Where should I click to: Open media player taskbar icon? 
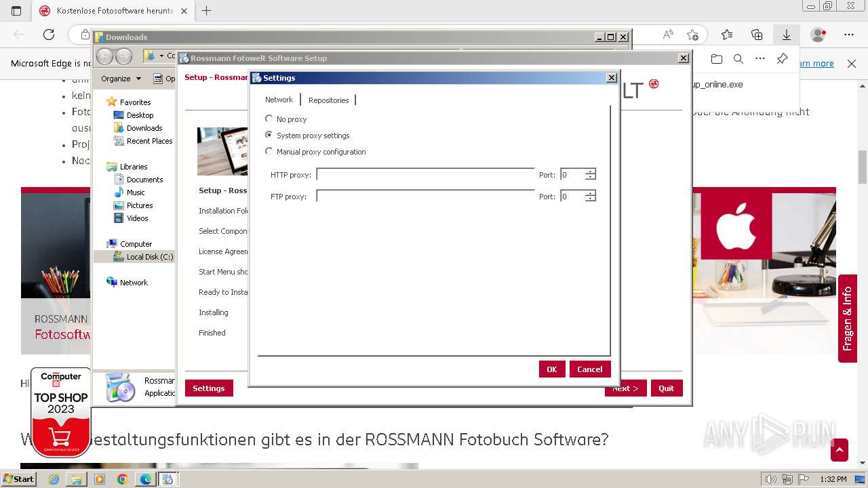point(100,479)
